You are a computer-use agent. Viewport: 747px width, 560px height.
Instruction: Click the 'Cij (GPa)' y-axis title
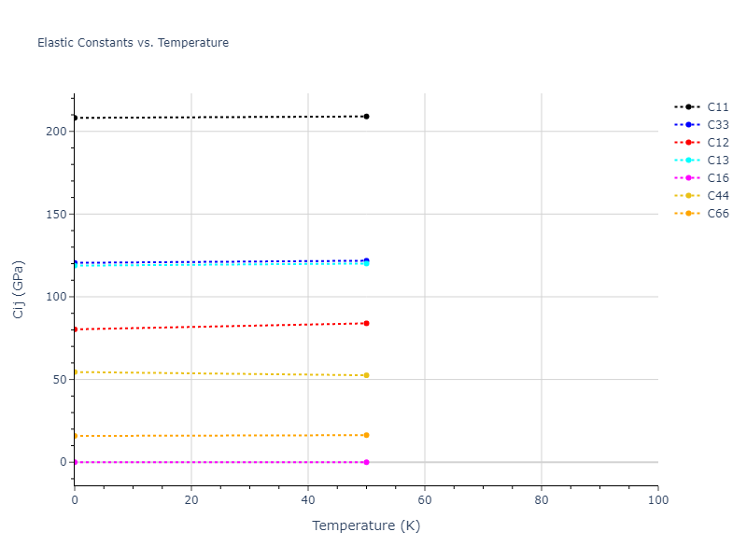(x=19, y=289)
